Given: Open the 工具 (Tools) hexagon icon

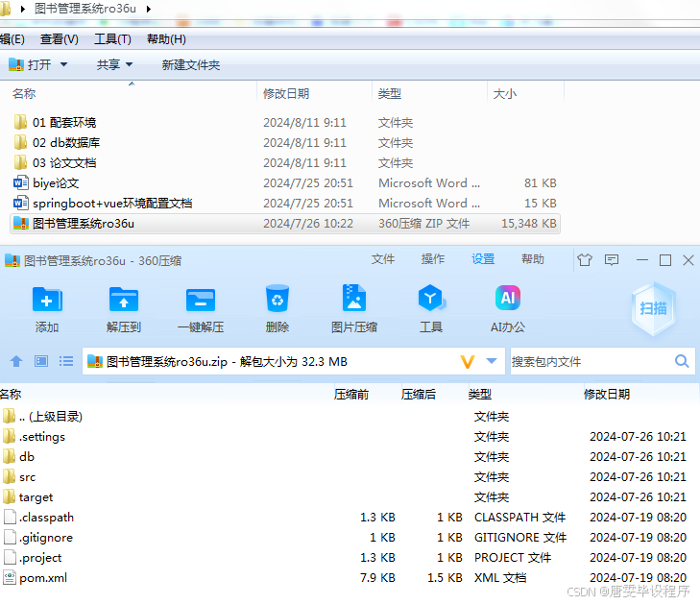Looking at the screenshot, I should coord(431,298).
